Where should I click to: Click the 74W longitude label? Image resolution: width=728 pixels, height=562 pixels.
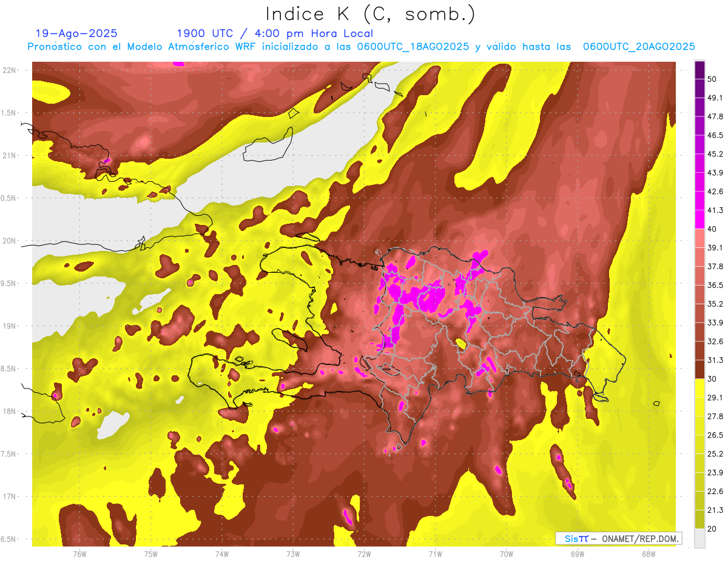coord(222,554)
